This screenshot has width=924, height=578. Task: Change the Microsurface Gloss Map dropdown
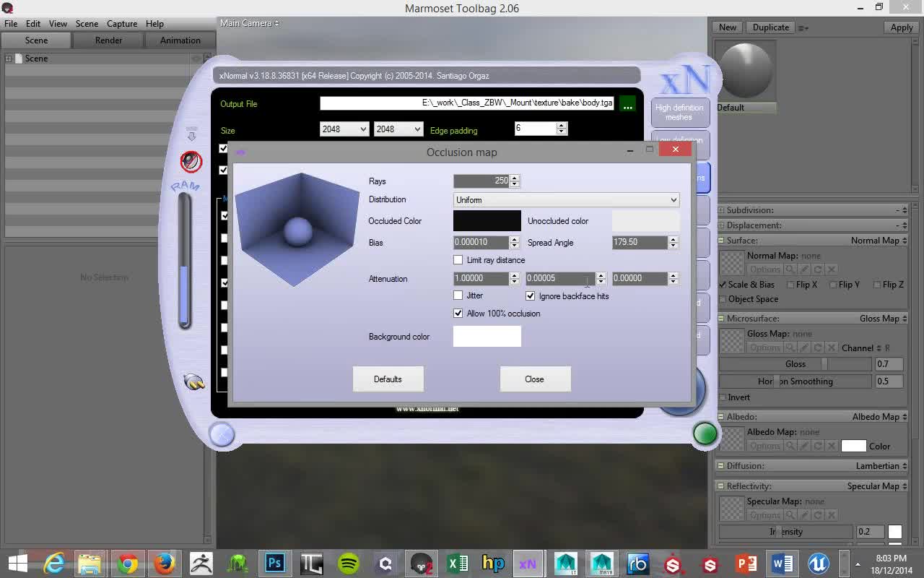884,319
